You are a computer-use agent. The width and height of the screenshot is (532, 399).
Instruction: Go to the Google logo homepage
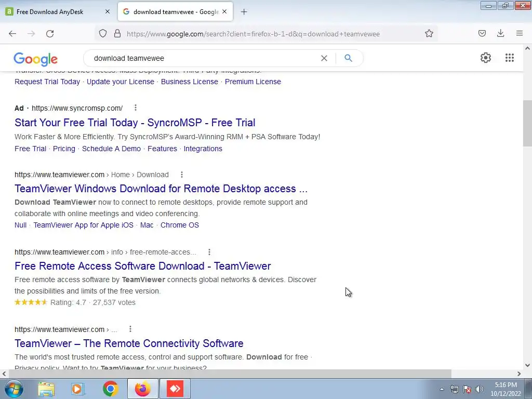(x=36, y=59)
